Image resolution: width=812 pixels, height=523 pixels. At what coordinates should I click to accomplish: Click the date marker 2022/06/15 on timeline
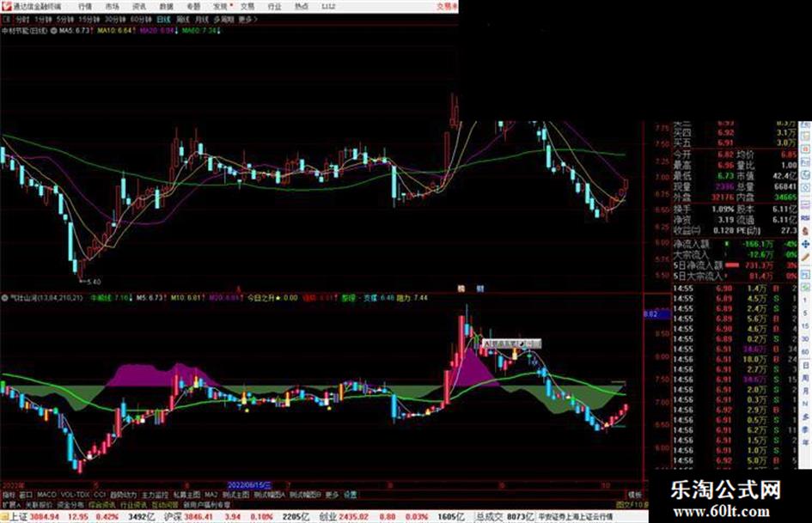click(249, 485)
